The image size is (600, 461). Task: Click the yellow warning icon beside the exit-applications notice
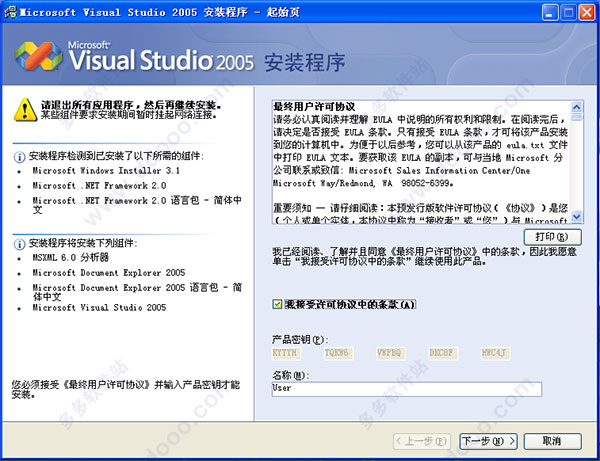[x=17, y=107]
